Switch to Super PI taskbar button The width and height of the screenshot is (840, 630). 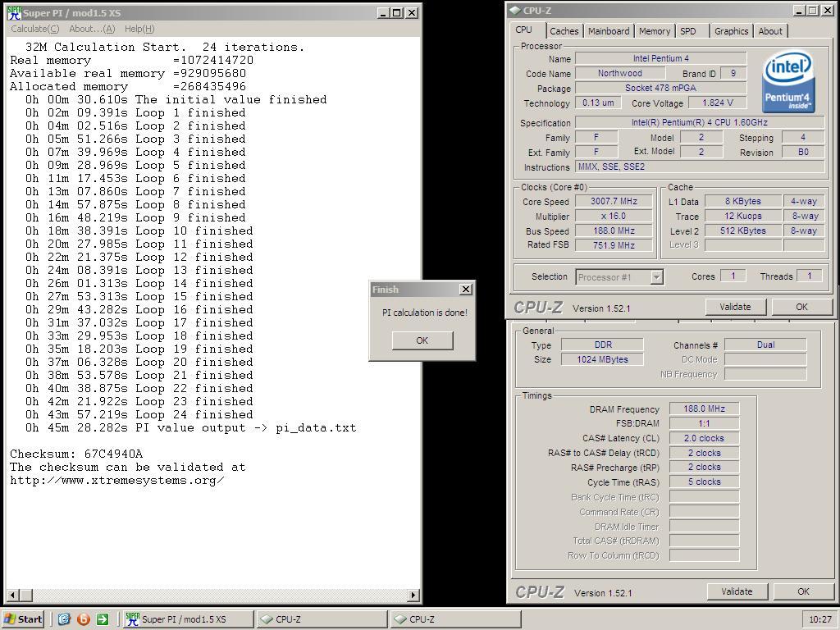[x=188, y=619]
